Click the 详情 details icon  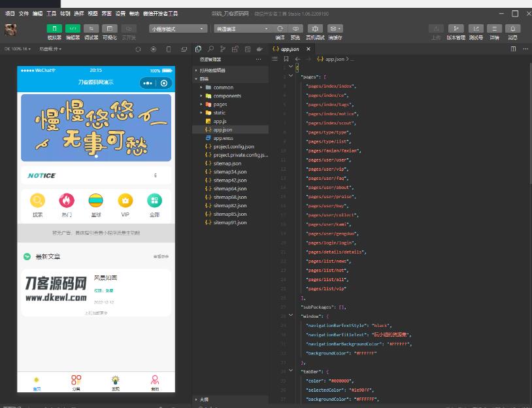495,28
